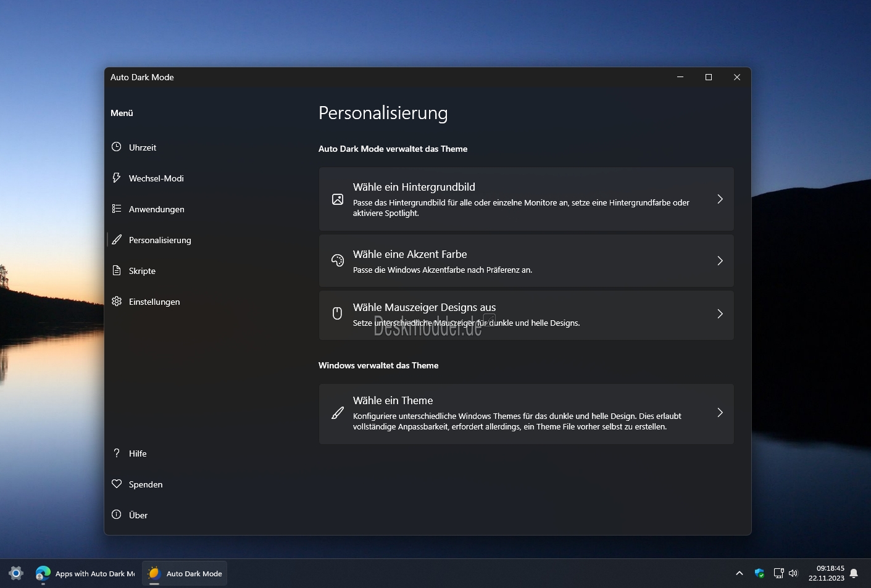Open Settings gear in the taskbar

[x=16, y=573]
